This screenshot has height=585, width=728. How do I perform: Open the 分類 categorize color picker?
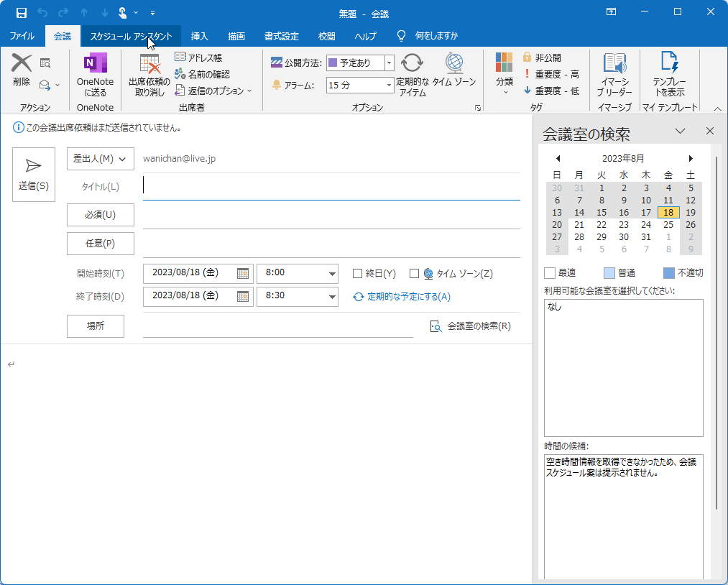pyautogui.click(x=504, y=75)
